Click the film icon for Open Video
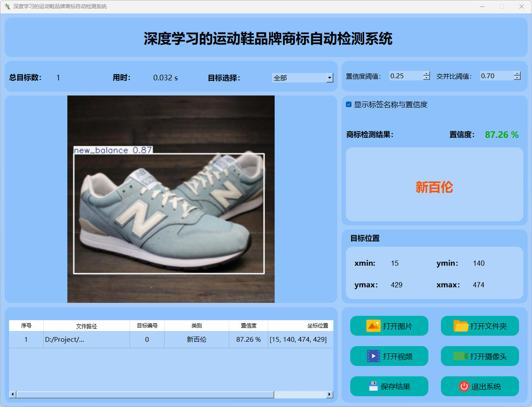Image resolution: width=532 pixels, height=407 pixels. pos(373,356)
